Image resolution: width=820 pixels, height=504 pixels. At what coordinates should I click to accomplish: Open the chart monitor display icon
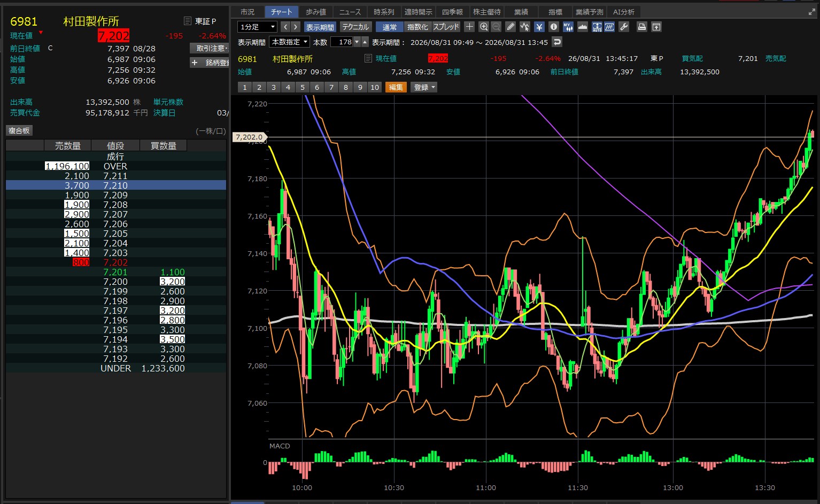point(609,27)
